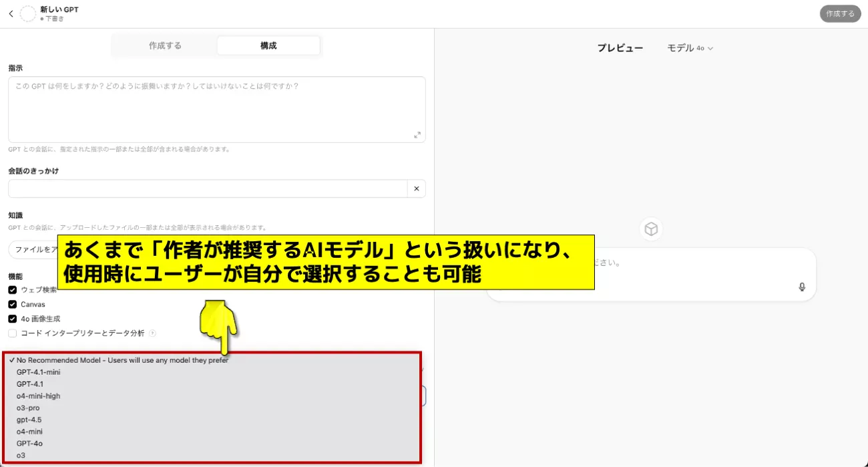Toggle the ウェブ検索 checkbox
Viewport: 868px width, 467px height.
point(13,290)
